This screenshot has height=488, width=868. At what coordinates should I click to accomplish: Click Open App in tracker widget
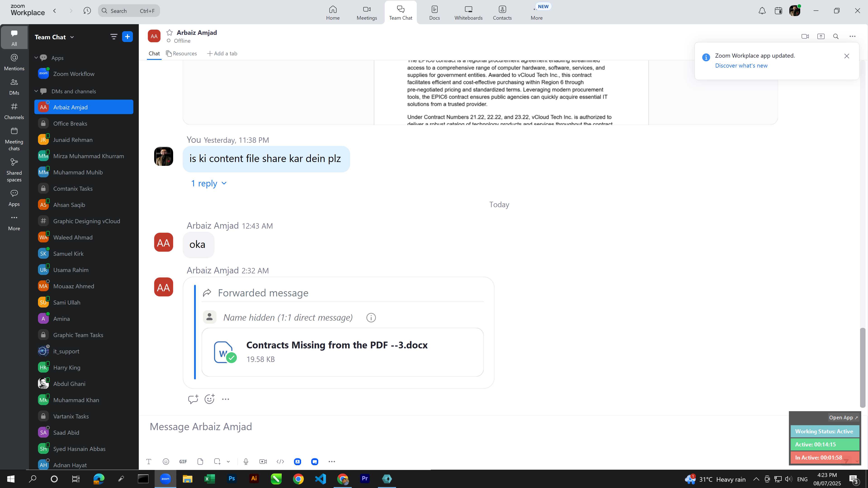(x=843, y=417)
